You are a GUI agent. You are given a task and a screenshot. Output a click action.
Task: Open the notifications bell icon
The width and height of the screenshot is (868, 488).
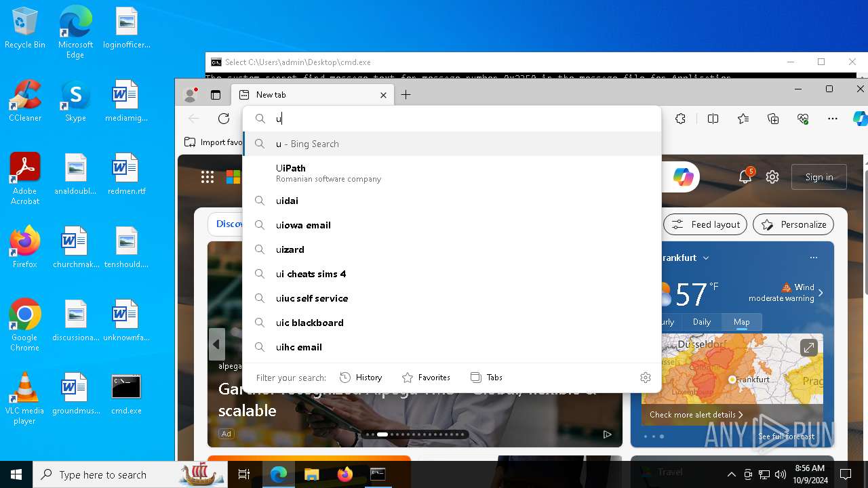[745, 177]
